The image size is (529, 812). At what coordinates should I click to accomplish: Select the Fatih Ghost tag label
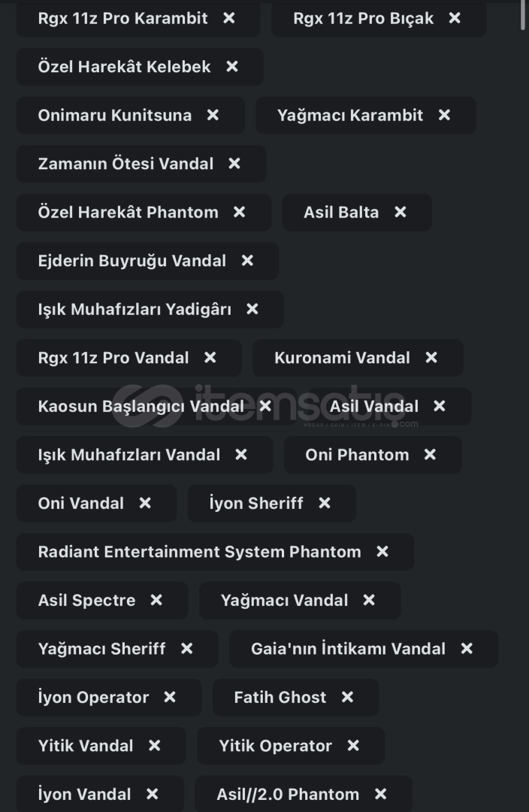[x=280, y=697]
